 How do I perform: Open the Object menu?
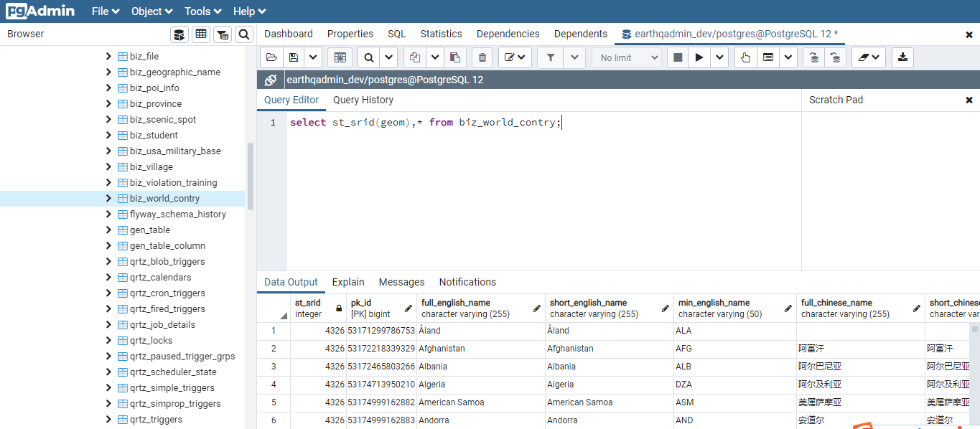point(152,11)
